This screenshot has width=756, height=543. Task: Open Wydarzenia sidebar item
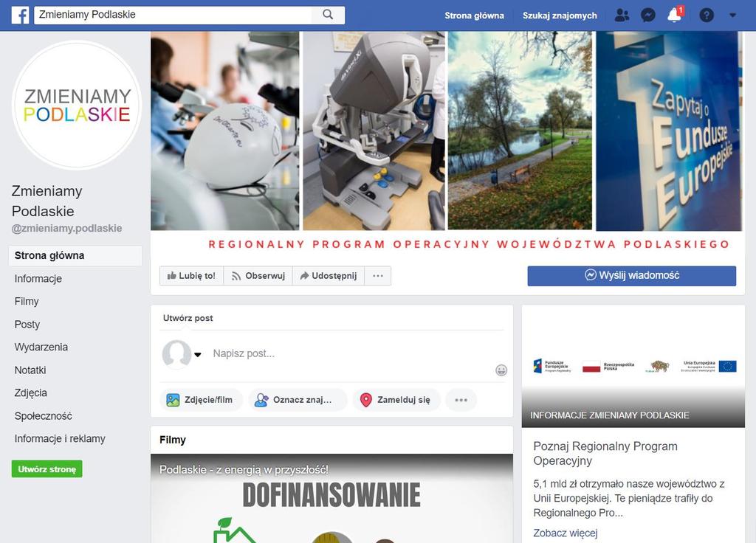pyautogui.click(x=41, y=347)
